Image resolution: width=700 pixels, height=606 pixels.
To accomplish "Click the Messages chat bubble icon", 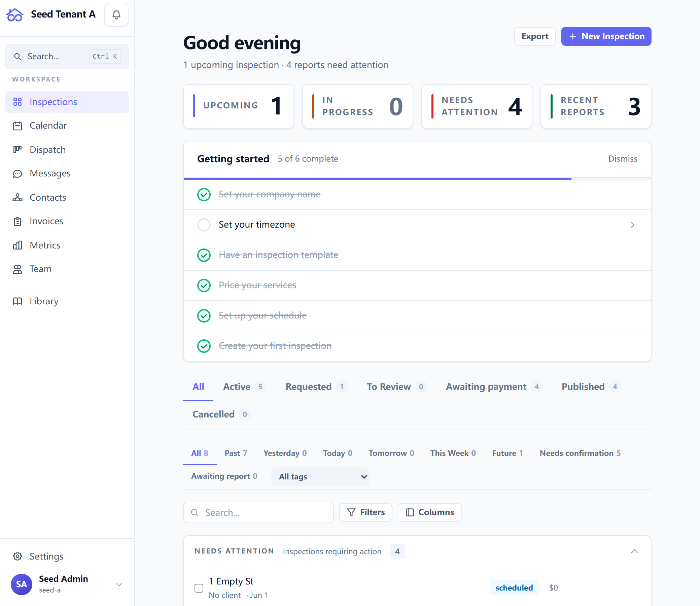I will click(x=17, y=173).
